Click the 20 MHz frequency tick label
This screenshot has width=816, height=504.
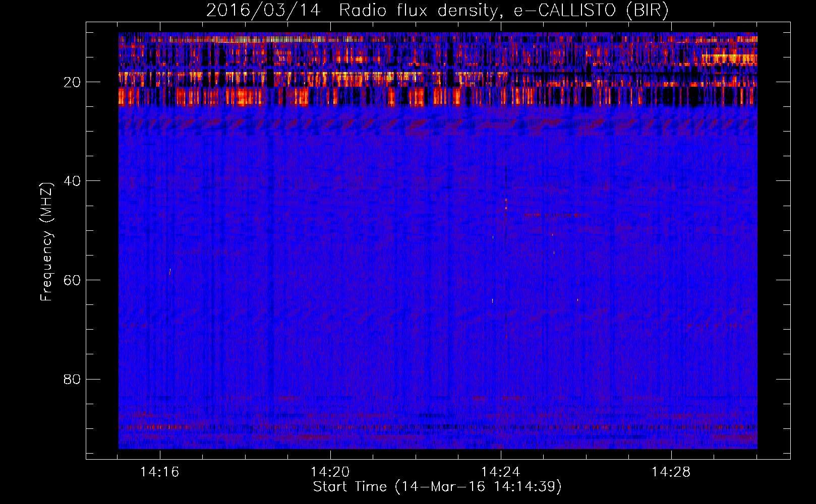coord(73,82)
